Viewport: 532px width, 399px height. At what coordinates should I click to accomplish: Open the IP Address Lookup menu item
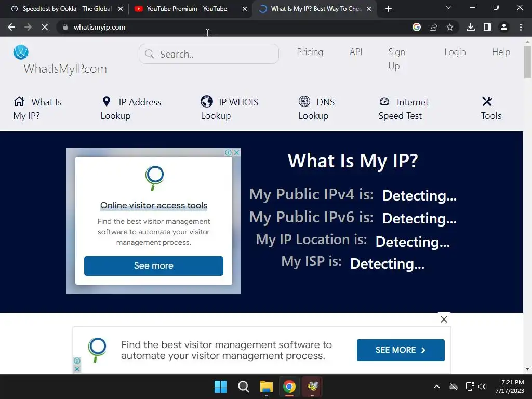click(131, 109)
